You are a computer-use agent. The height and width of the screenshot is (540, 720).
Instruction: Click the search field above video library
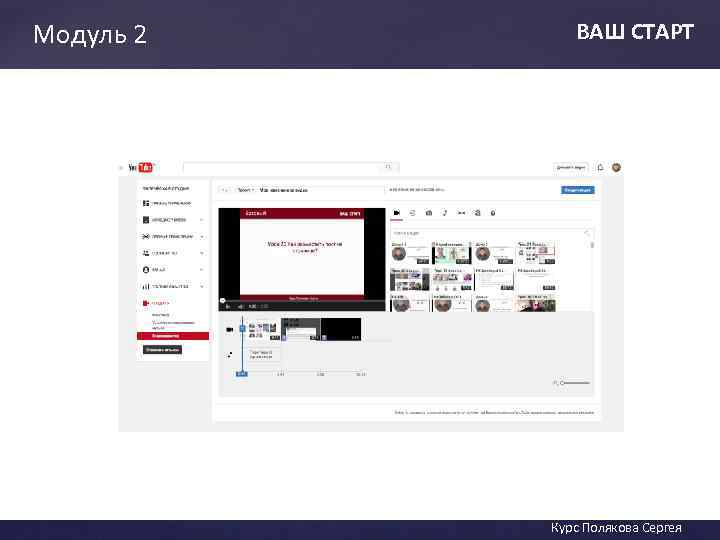click(x=491, y=233)
